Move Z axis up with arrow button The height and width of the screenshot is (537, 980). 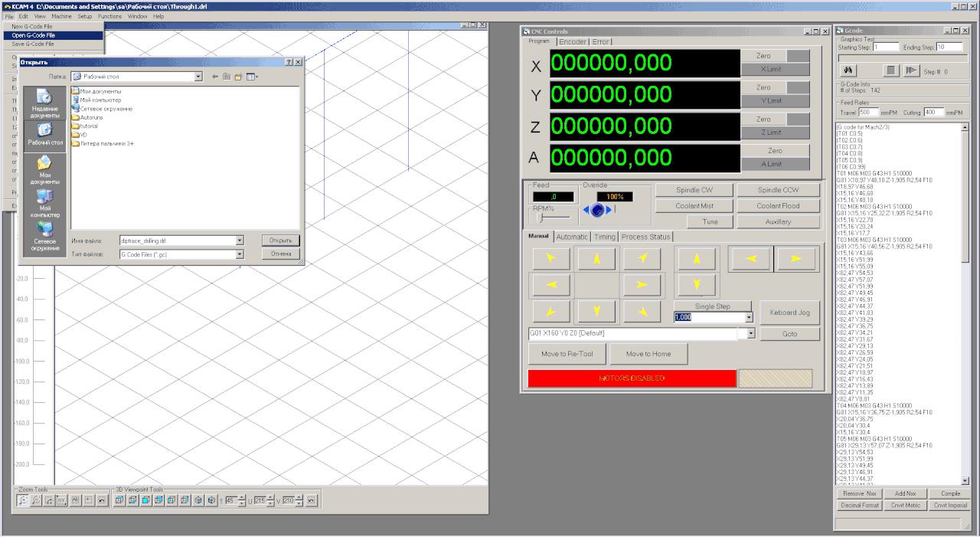pos(697,260)
